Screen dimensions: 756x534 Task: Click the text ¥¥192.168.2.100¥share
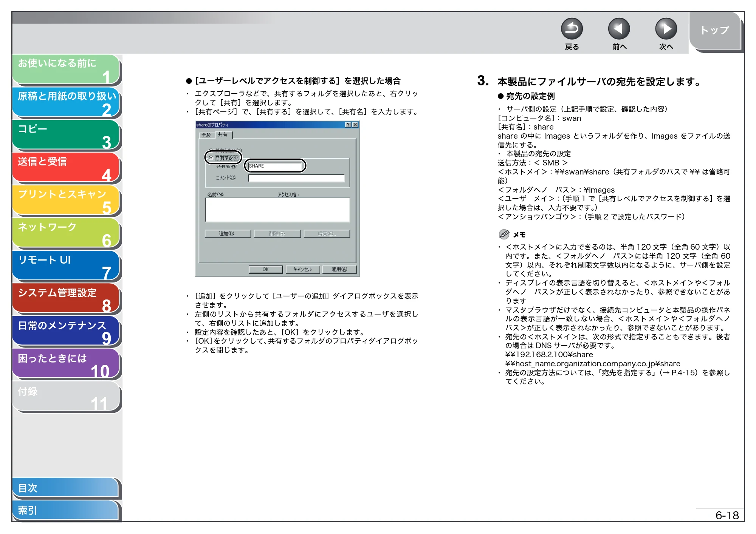pos(549,355)
